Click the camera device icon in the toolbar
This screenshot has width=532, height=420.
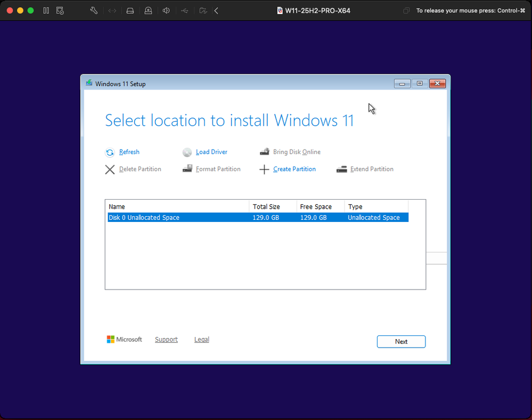coord(148,11)
